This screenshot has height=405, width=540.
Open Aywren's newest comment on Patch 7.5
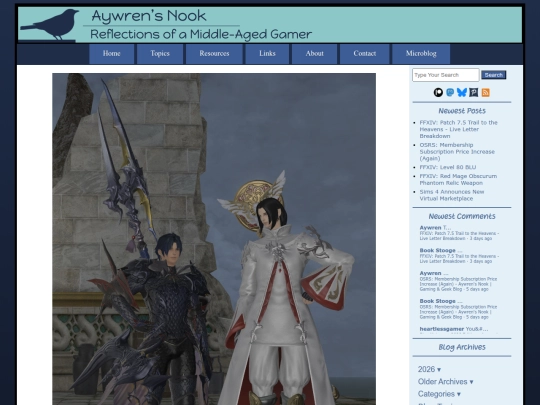459,233
